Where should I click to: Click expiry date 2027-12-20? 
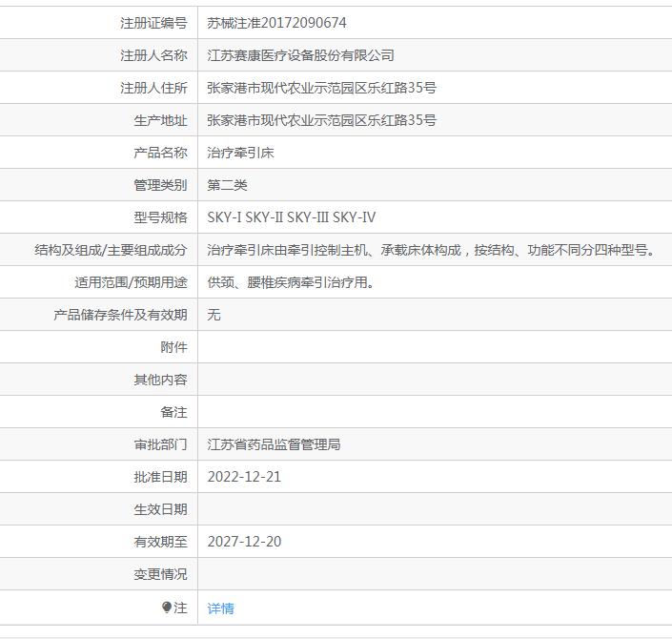click(x=244, y=542)
